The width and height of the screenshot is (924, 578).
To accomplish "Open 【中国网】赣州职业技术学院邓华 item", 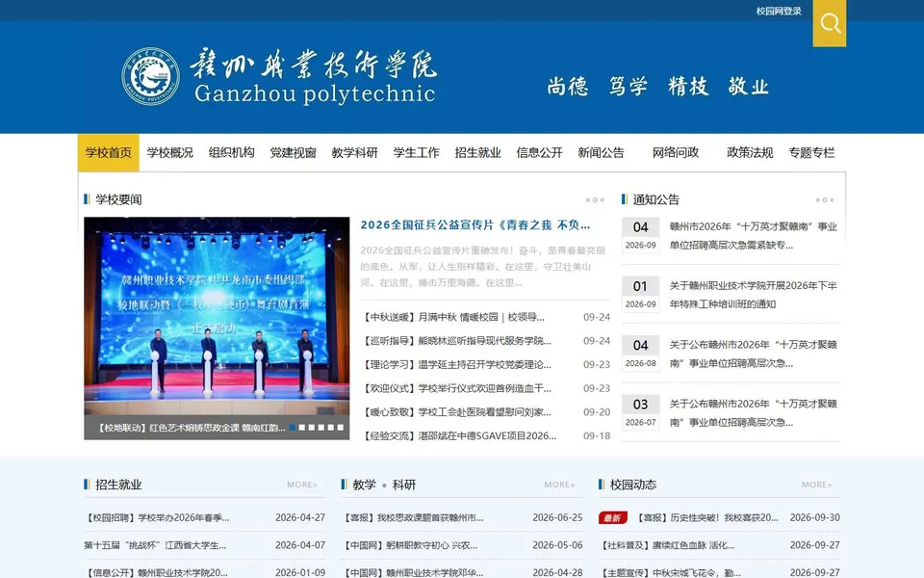I will pyautogui.click(x=413, y=572).
